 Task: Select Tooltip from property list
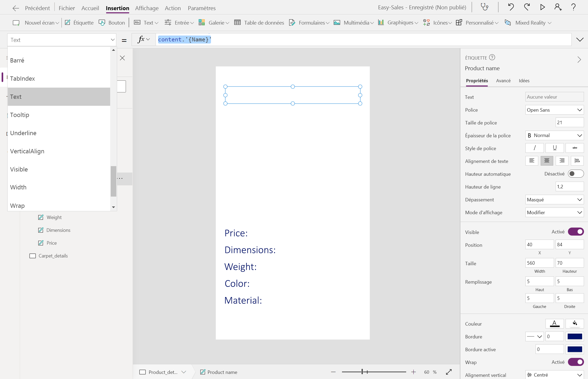point(20,115)
